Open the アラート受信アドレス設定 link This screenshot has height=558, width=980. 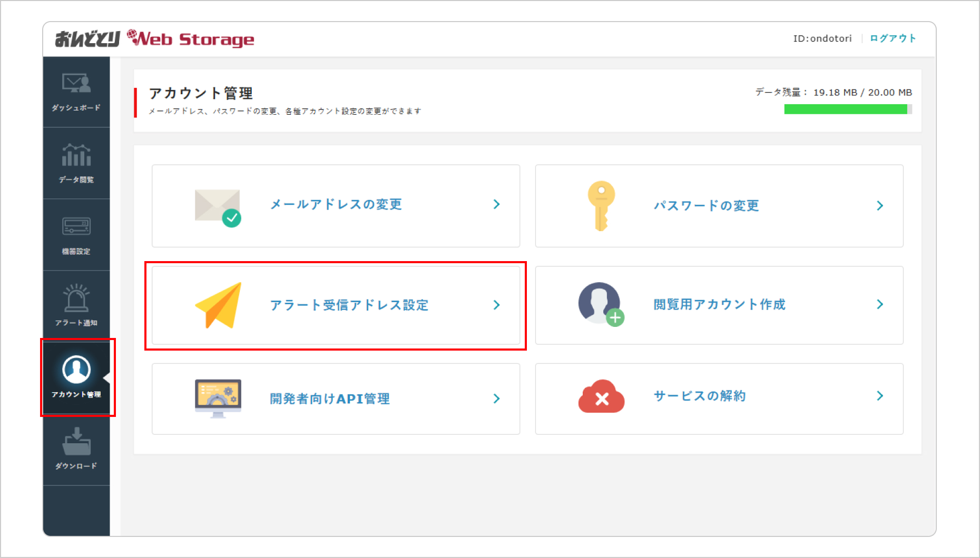point(349,305)
